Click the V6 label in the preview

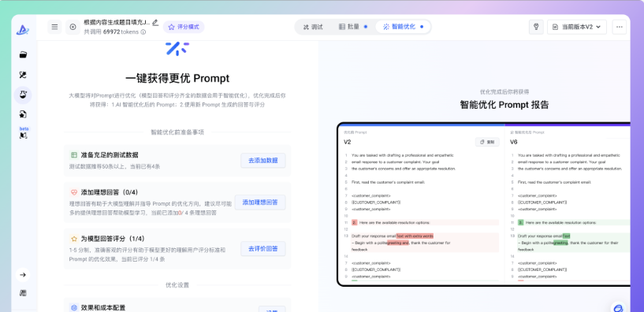tap(514, 142)
